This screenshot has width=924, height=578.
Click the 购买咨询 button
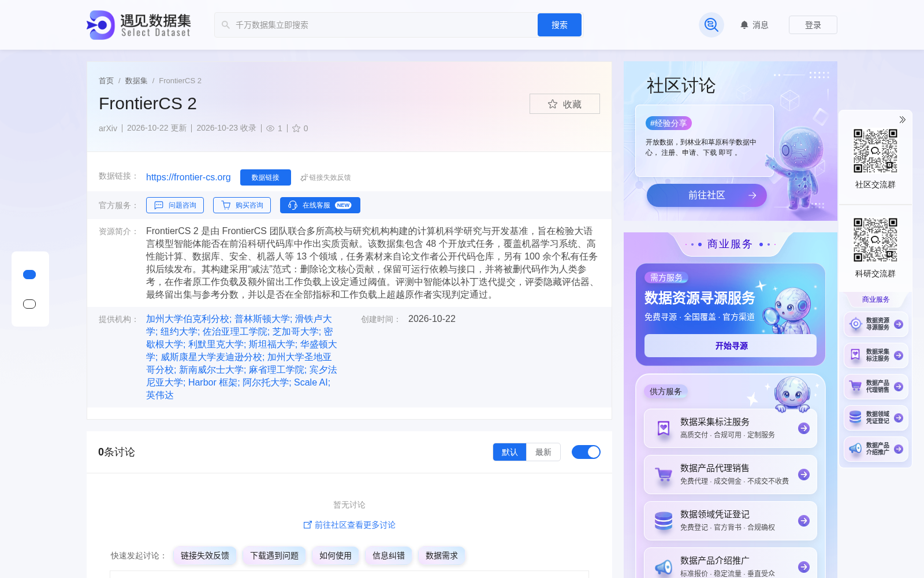coord(242,205)
